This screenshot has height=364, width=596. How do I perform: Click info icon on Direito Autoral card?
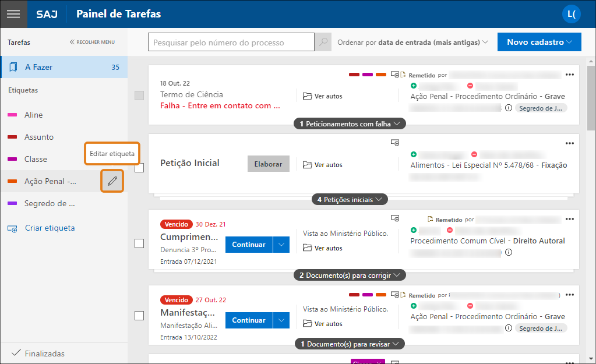[508, 252]
